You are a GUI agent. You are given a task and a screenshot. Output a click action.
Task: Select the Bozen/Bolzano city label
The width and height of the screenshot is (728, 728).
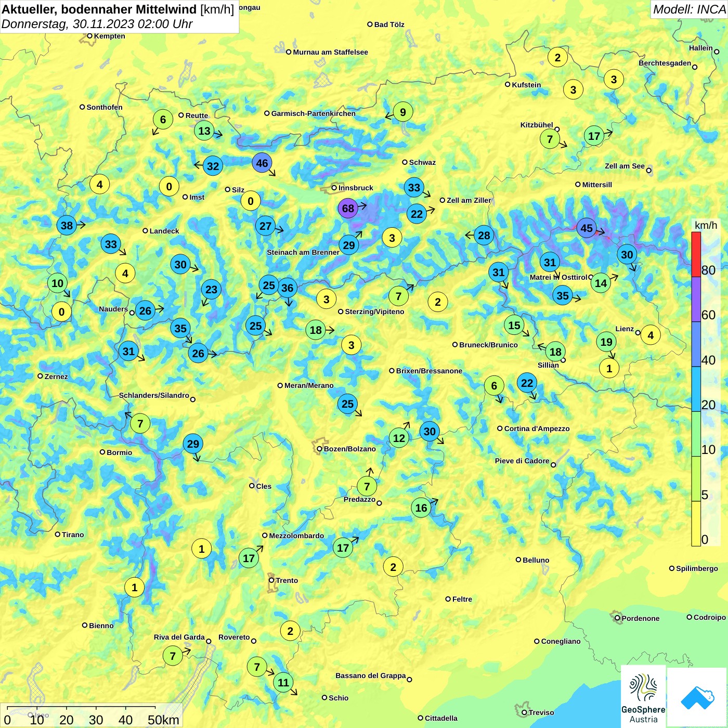349,449
